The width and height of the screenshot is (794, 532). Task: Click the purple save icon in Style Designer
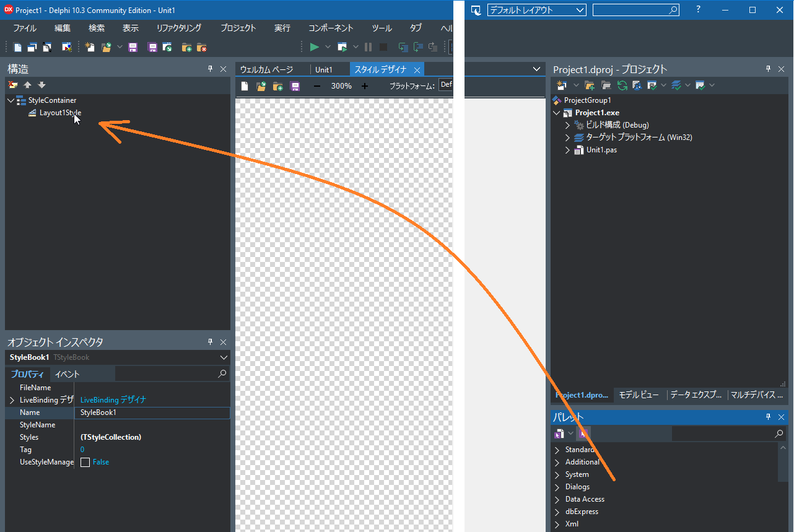(295, 86)
